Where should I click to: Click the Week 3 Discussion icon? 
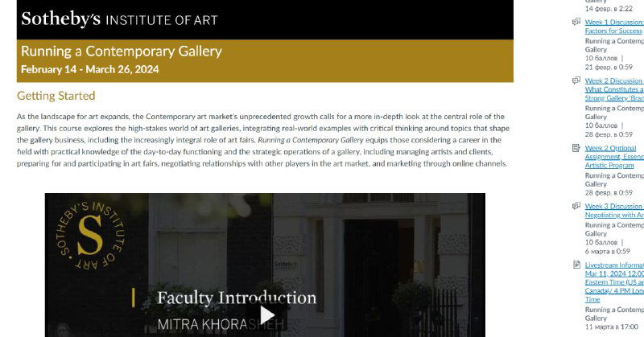click(576, 207)
